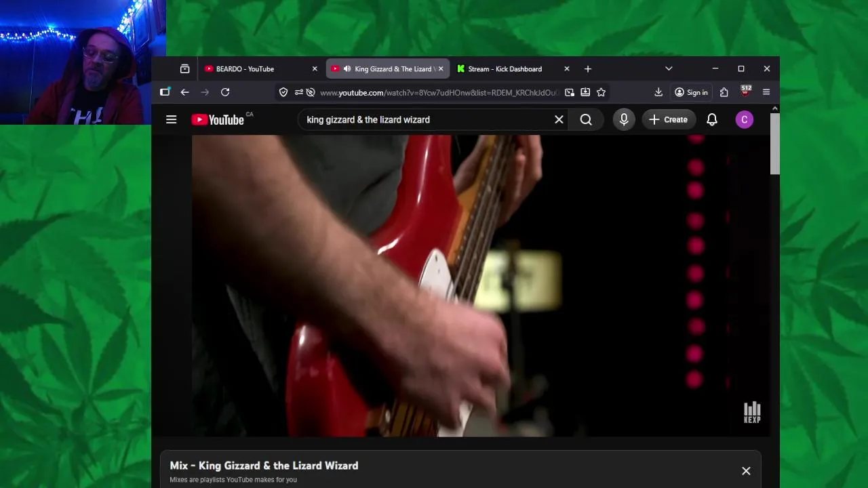The height and width of the screenshot is (488, 868).
Task: Go back one page
Action: [184, 92]
